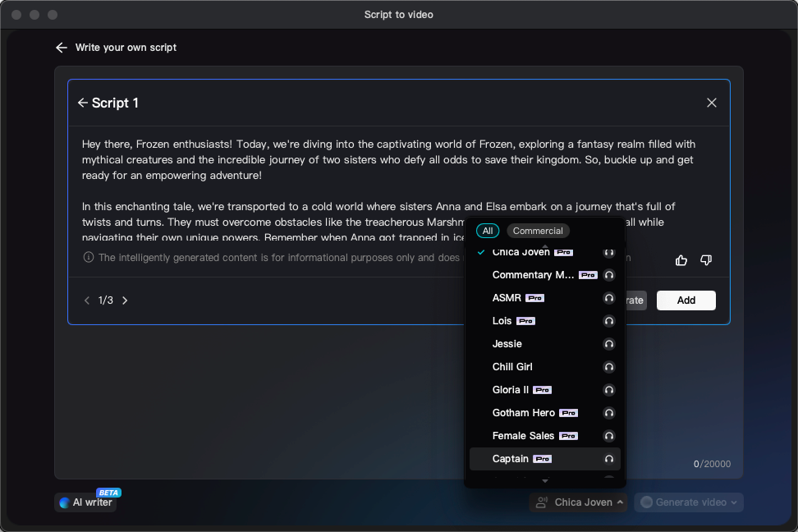798x532 pixels.
Task: Preview the Lois voice headphone icon
Action: [608, 321]
